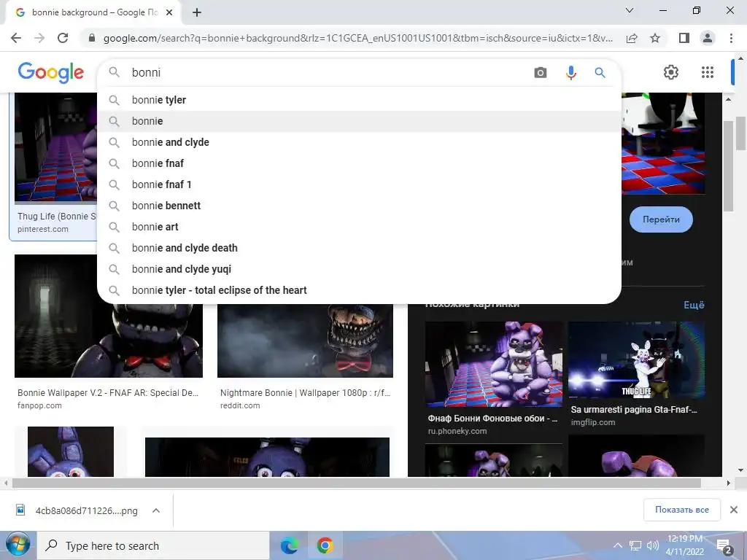Start voice search with microphone icon

(570, 73)
